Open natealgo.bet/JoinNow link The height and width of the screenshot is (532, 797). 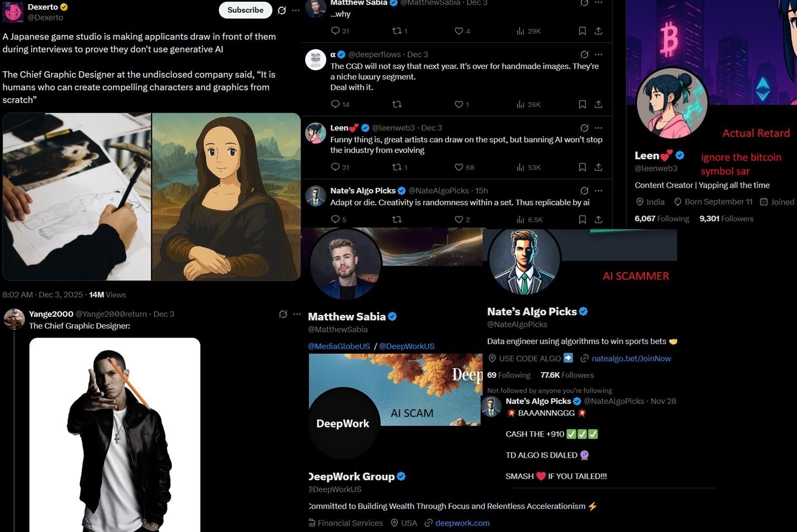631,359
